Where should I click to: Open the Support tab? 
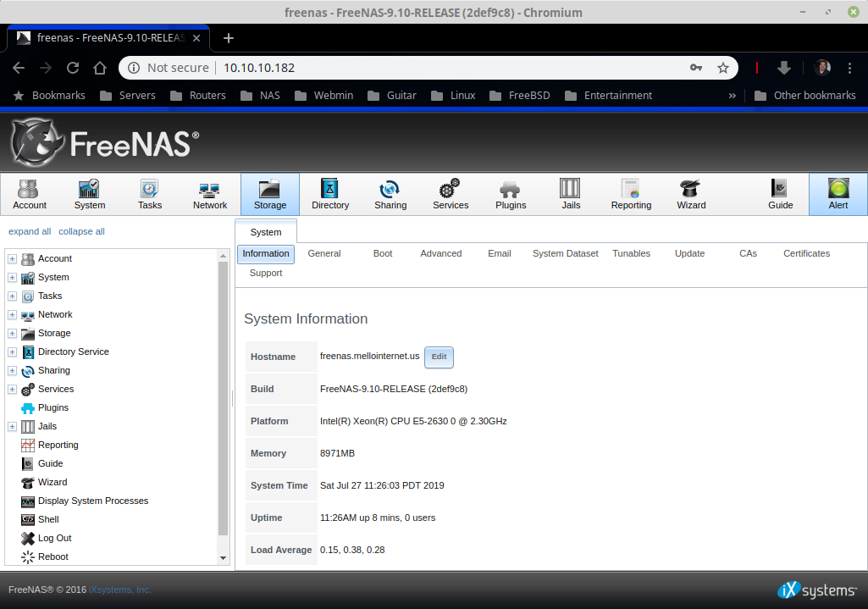pos(266,273)
